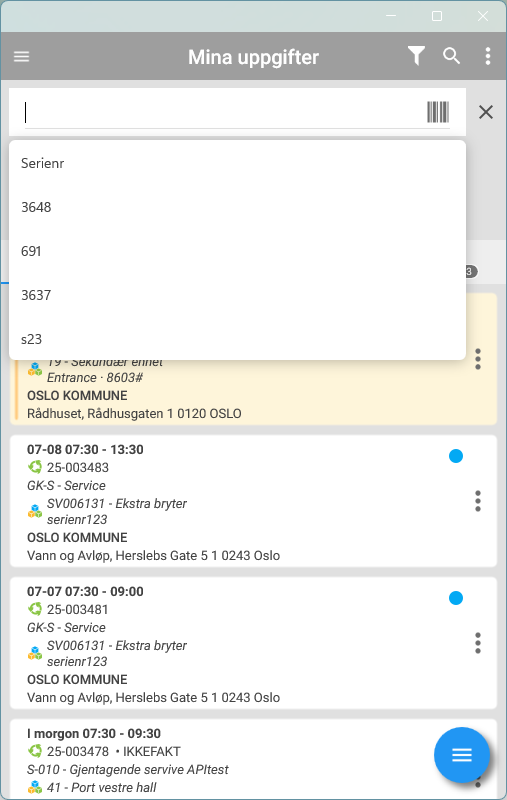The image size is (507, 800).
Task: Click the search magnifier icon in header
Action: 451,56
